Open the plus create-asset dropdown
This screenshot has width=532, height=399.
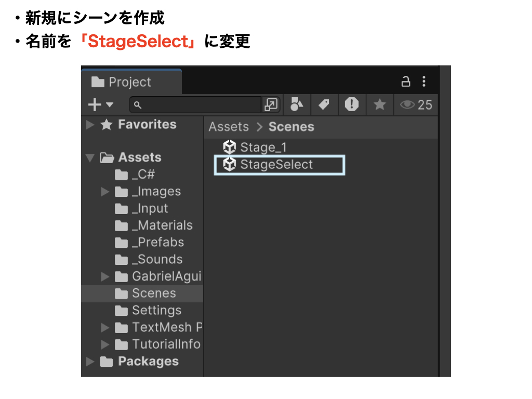coord(100,105)
